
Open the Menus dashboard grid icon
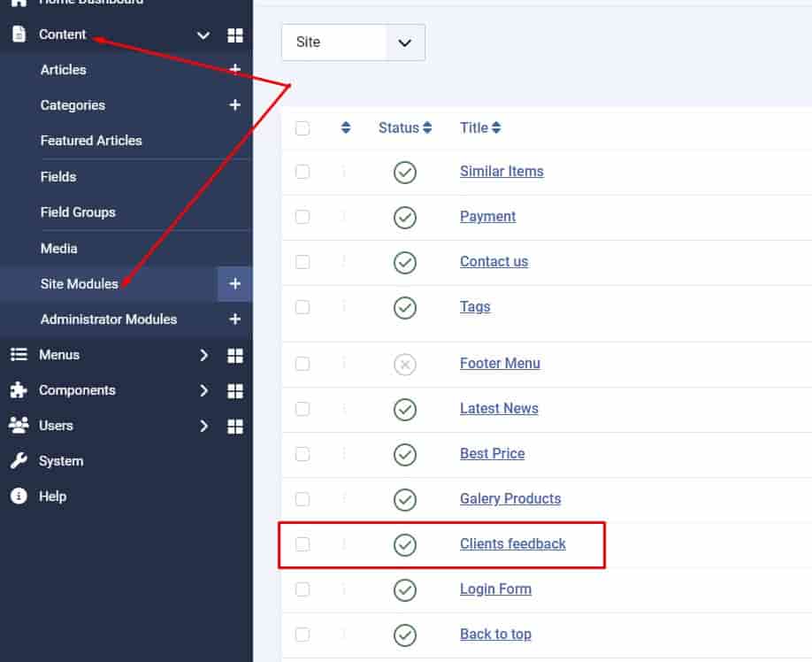pos(234,355)
